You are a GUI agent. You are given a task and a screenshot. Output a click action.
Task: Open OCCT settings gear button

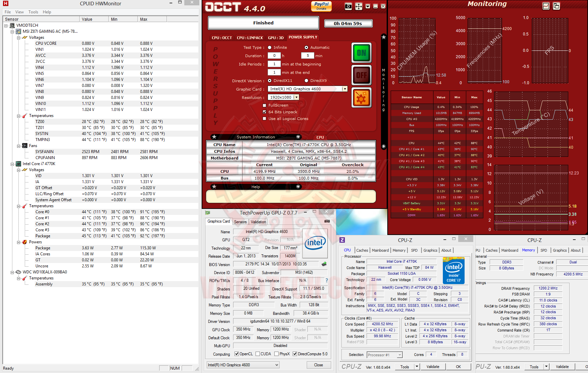coord(361,98)
